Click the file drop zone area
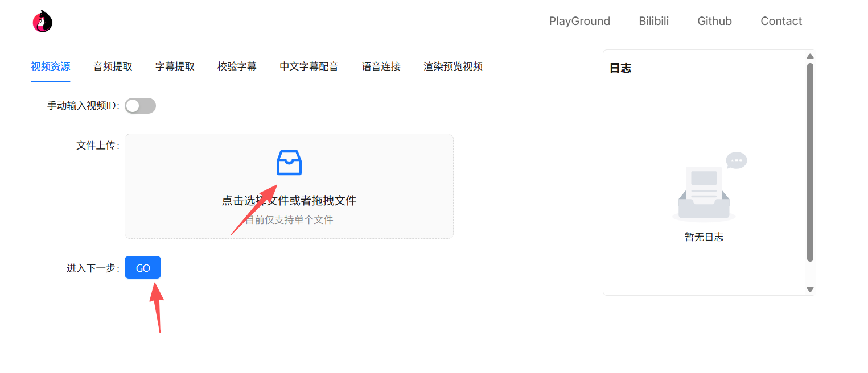 click(289, 186)
